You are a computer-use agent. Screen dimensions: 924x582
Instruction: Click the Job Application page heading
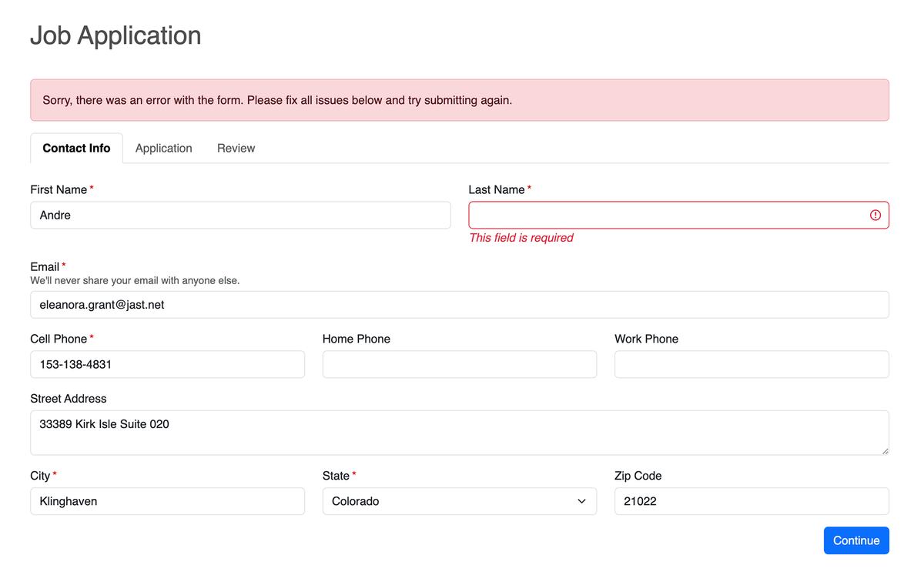click(x=115, y=35)
